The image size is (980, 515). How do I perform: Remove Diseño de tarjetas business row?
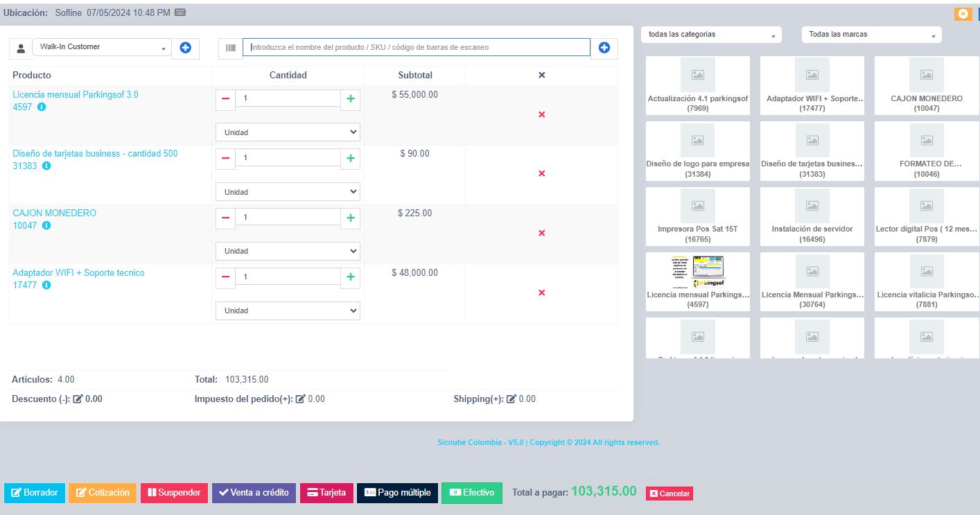(542, 173)
